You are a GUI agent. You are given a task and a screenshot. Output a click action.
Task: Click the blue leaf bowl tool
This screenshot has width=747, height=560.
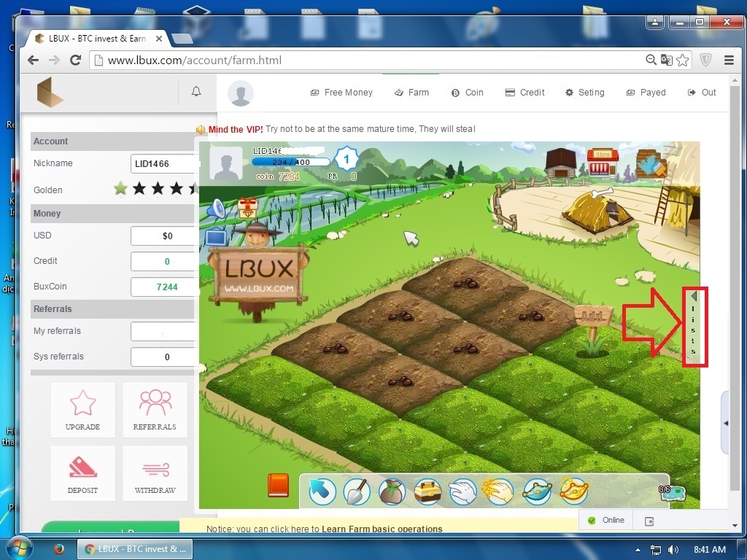tap(537, 491)
